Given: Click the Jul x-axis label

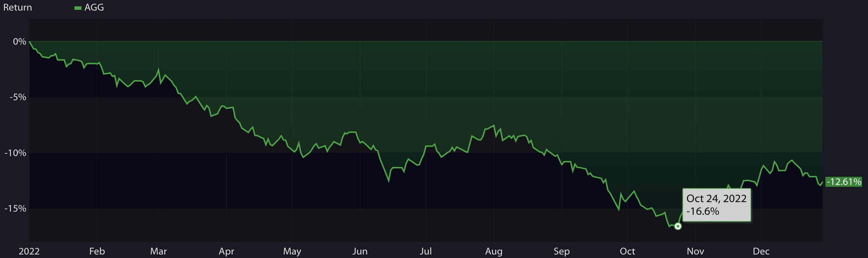Looking at the screenshot, I should tap(426, 251).
